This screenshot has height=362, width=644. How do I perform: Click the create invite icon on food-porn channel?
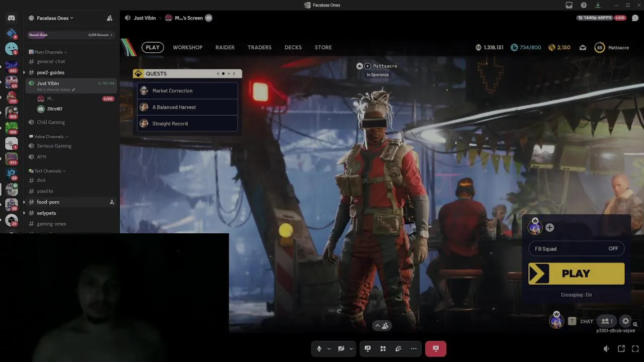112,202
